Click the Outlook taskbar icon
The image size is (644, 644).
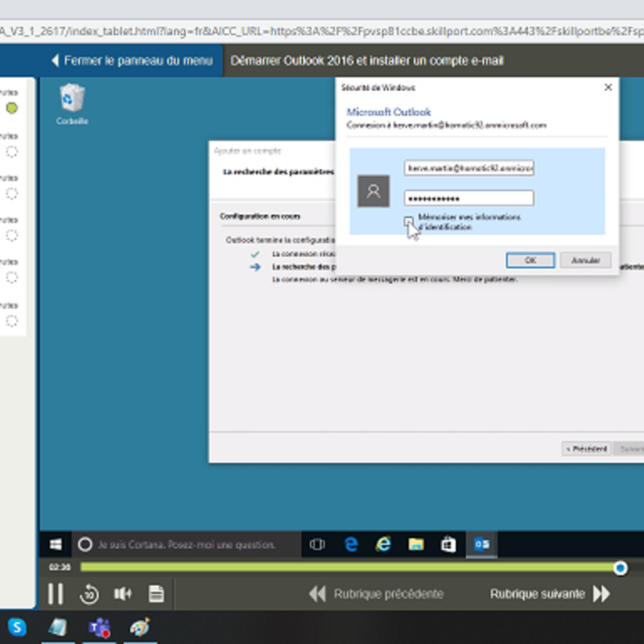481,545
